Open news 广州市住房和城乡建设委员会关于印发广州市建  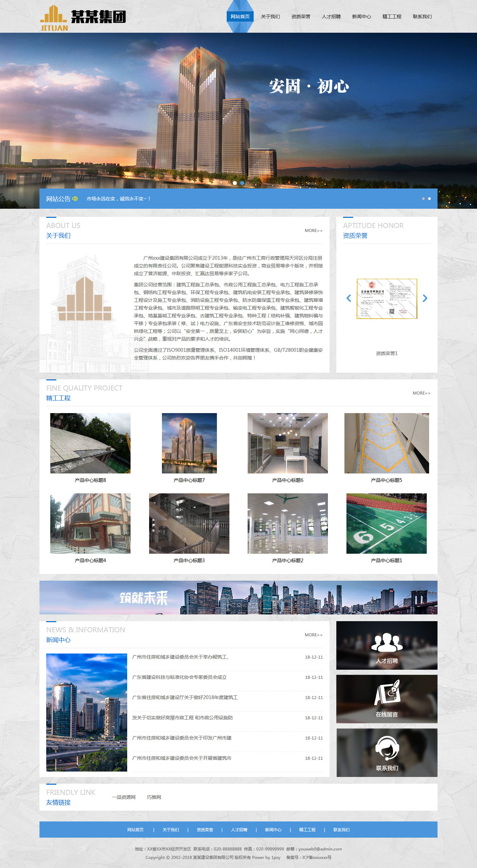(182, 738)
